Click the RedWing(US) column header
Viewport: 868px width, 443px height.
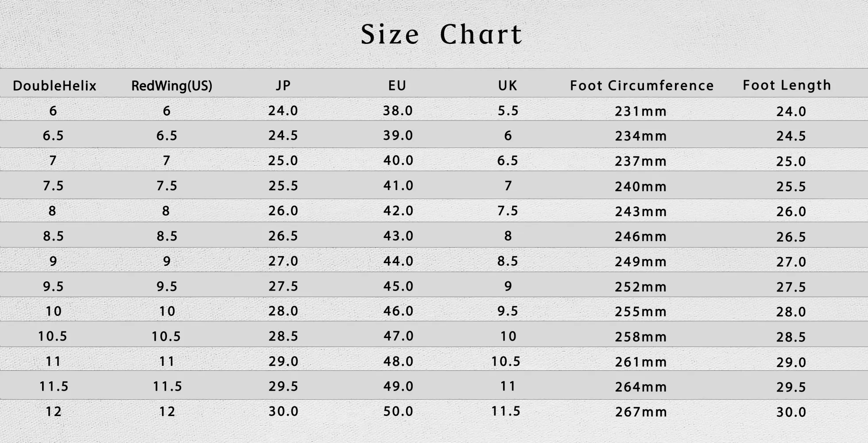pyautogui.click(x=172, y=85)
